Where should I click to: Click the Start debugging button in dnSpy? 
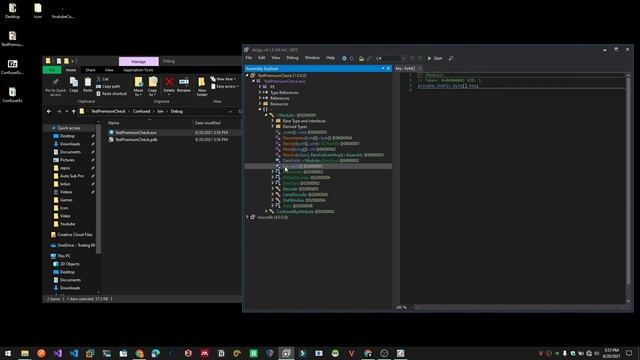[x=435, y=58]
